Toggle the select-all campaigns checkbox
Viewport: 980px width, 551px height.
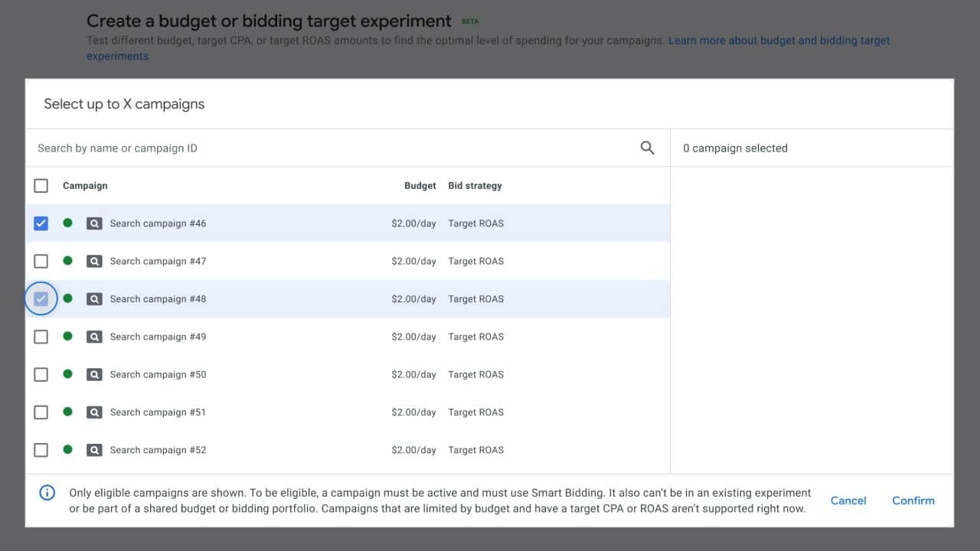(x=41, y=185)
